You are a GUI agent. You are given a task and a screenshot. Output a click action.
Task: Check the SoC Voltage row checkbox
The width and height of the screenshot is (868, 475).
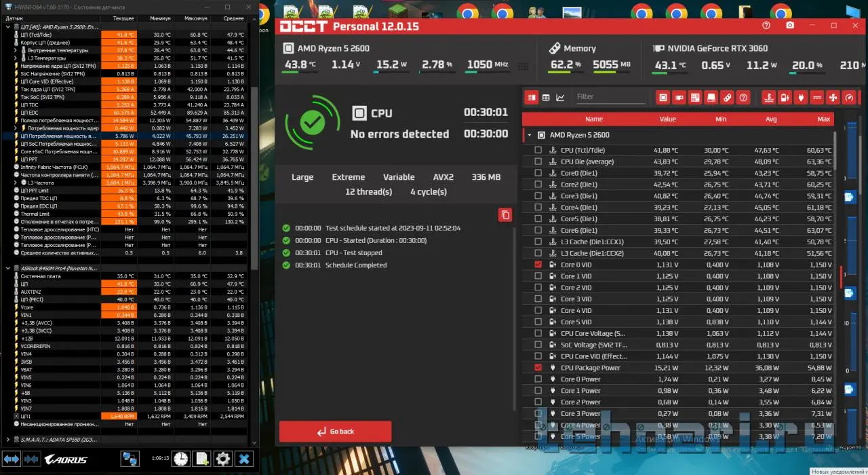[x=538, y=345]
